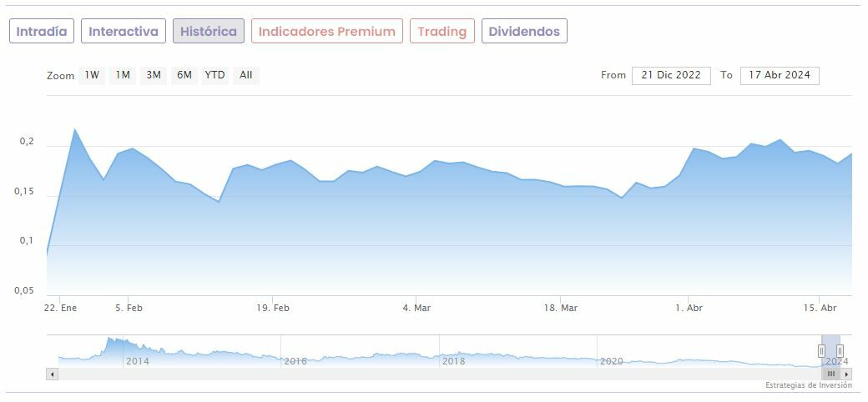Edit the From date field
Viewport: 868px width, 402px height.
point(671,75)
